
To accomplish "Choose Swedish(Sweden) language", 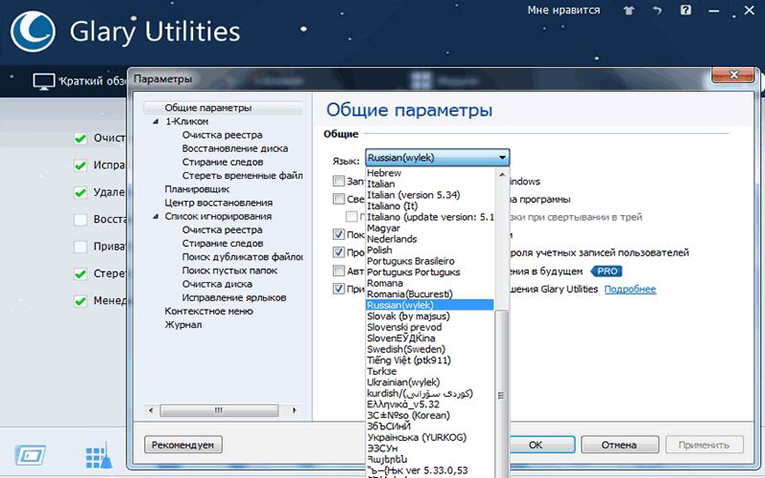I will pos(406,349).
